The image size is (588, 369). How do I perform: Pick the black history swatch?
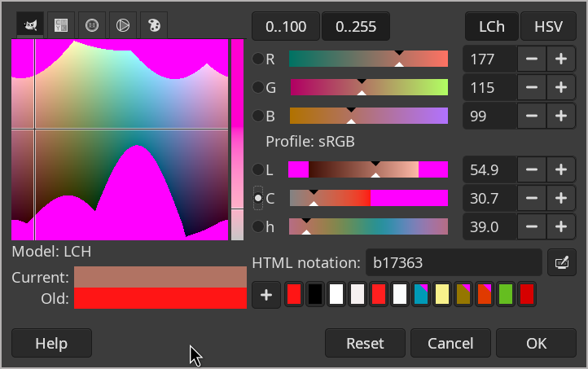(x=315, y=294)
